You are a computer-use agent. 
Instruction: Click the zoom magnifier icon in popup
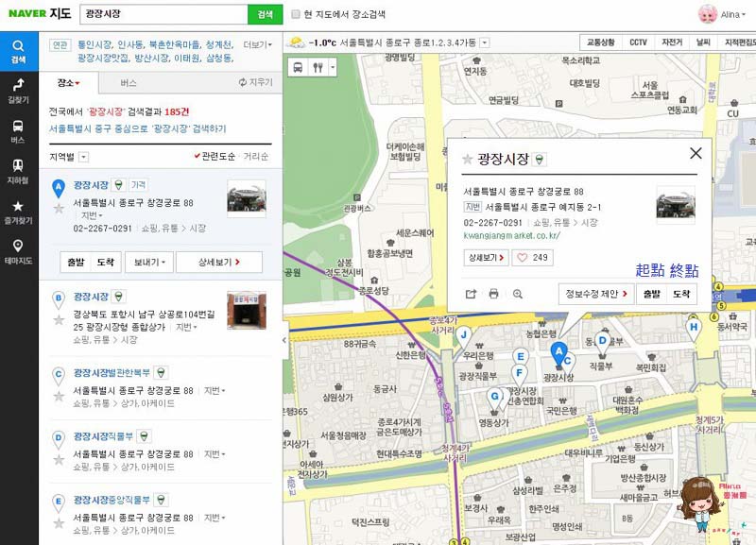click(517, 294)
